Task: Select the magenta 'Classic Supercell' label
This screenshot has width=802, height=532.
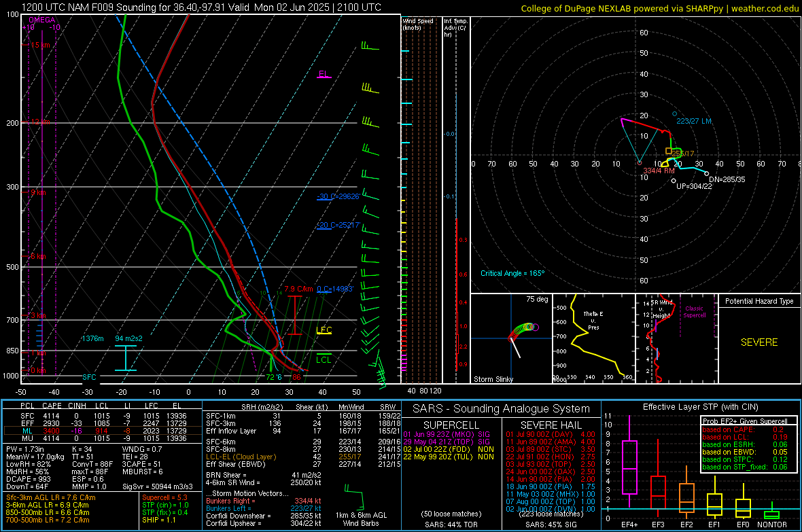Action: pos(694,312)
